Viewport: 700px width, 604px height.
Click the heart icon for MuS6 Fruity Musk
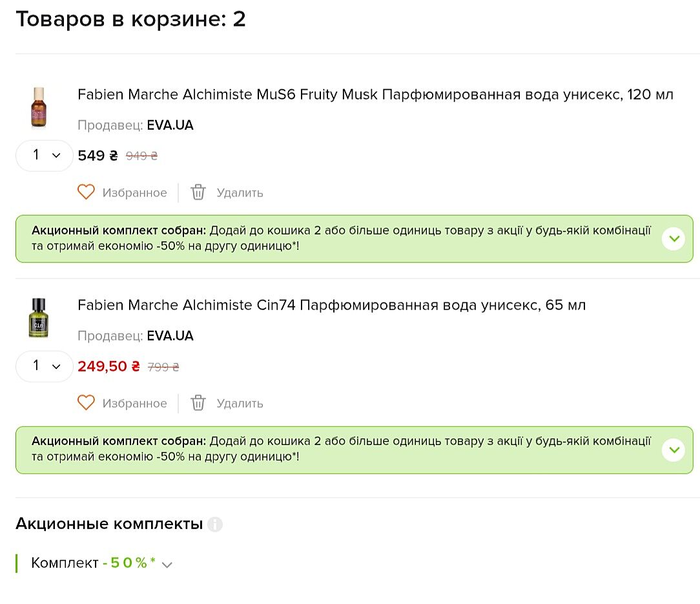tap(86, 192)
